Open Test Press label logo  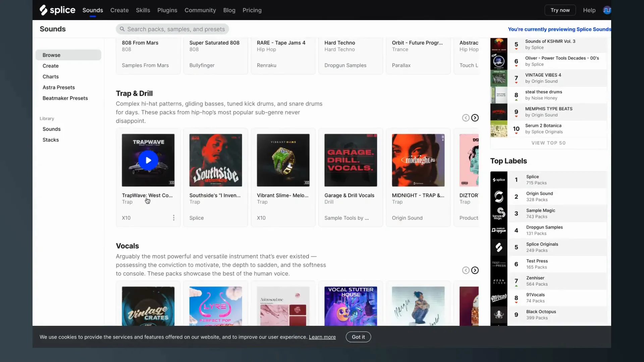(499, 264)
